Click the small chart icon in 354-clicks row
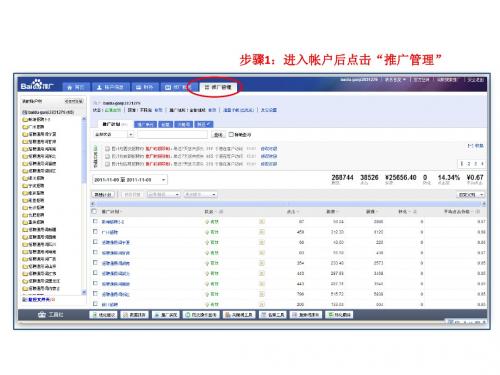500x375 pixels. (x=262, y=263)
